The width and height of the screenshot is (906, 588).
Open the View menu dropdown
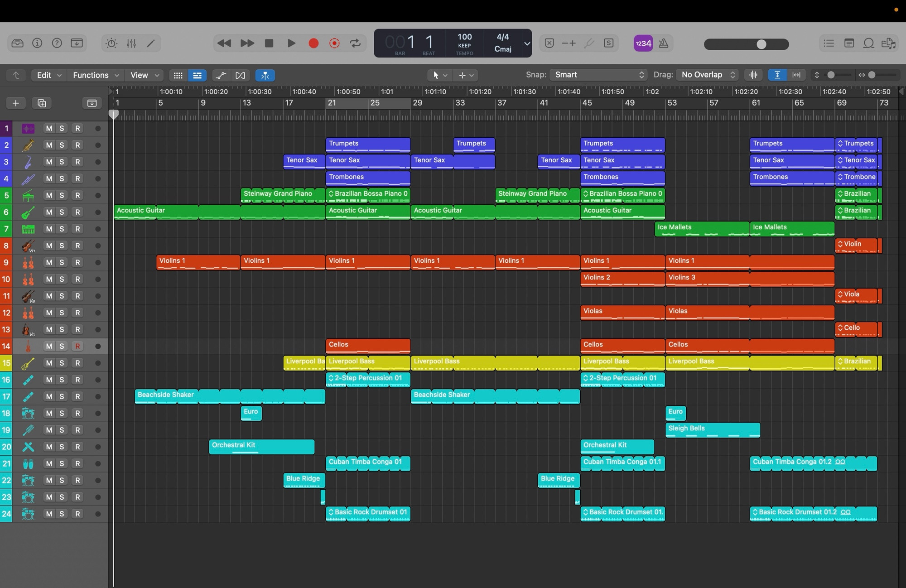(x=144, y=75)
